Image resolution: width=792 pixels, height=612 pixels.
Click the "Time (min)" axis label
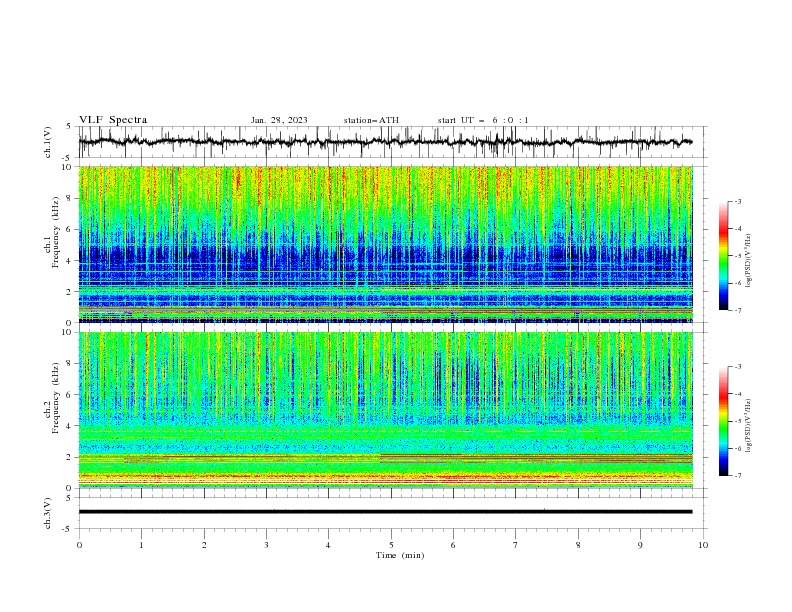pyautogui.click(x=400, y=555)
